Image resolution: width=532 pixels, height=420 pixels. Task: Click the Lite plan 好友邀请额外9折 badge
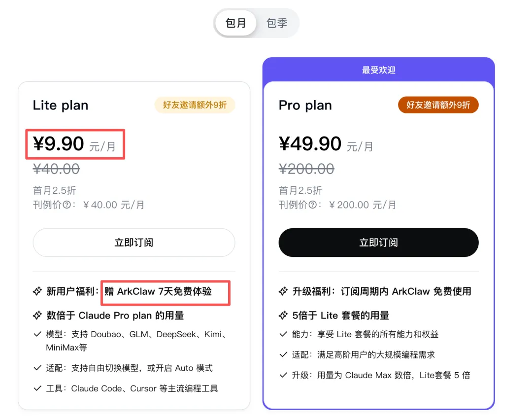coord(195,105)
